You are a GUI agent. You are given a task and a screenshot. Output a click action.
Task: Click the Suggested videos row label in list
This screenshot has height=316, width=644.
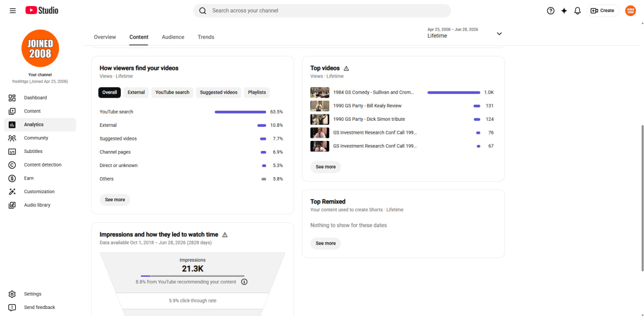tap(118, 139)
